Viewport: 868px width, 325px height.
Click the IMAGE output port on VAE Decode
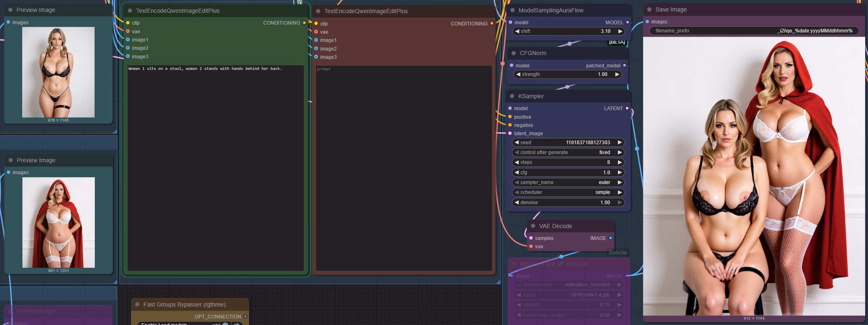611,238
